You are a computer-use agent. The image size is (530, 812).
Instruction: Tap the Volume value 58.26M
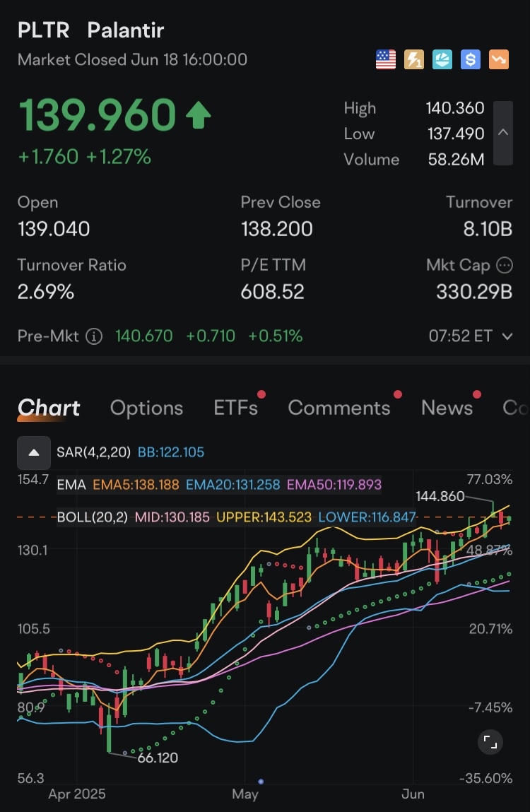[x=456, y=160]
